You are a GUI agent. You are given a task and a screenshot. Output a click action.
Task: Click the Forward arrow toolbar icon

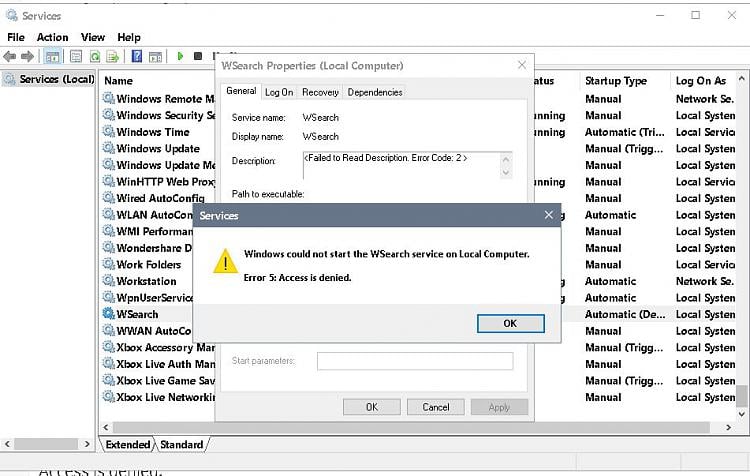click(27, 56)
